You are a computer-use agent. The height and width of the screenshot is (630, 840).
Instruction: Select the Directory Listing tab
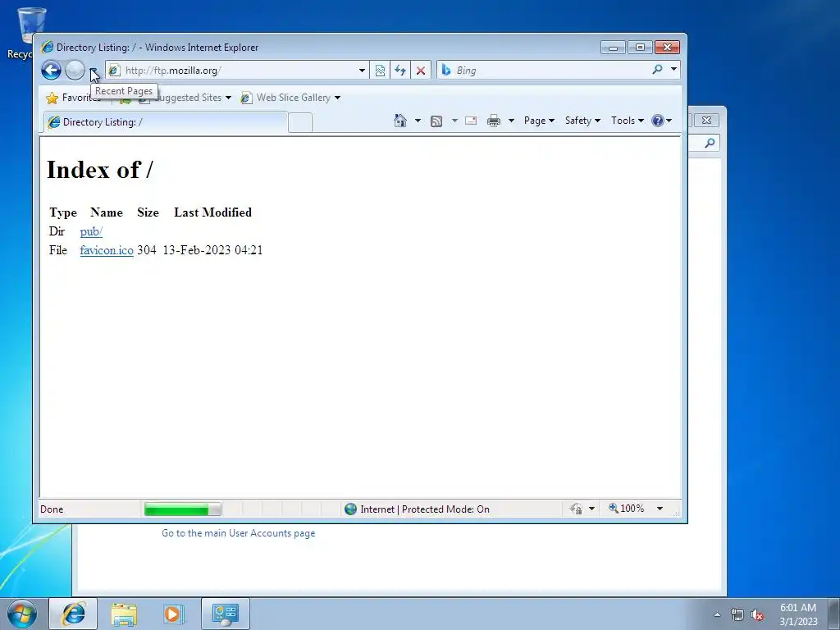click(166, 122)
